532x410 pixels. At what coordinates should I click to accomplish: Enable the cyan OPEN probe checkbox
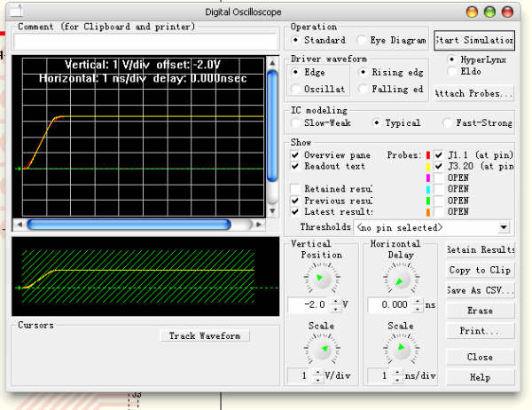[x=439, y=189]
